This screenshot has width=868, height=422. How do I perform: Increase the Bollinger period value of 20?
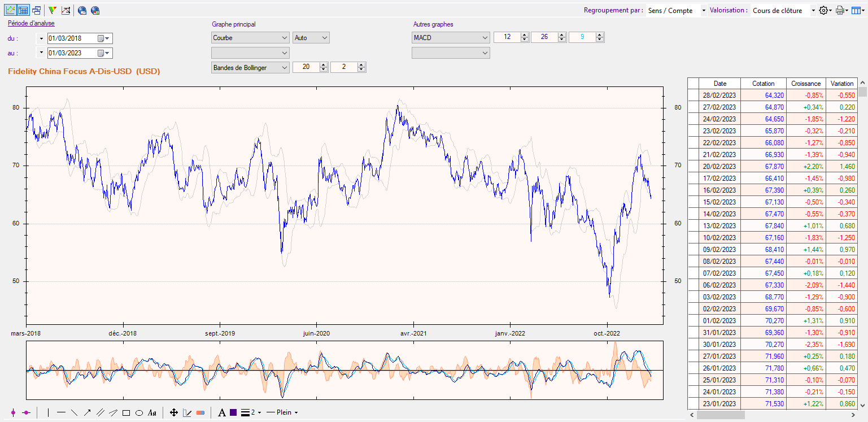coord(324,65)
